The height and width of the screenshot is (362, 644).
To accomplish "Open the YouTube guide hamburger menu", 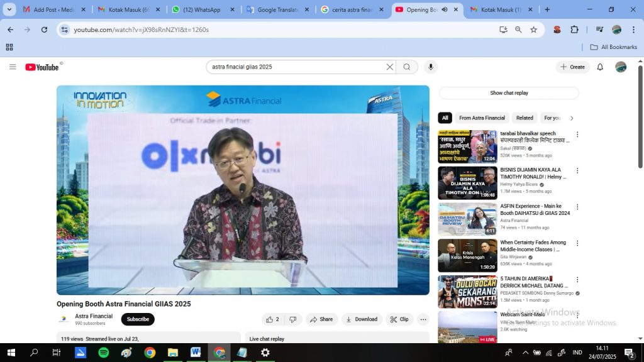I will click(x=13, y=67).
